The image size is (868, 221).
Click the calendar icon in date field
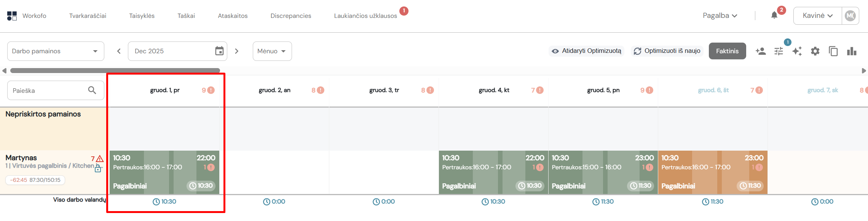[219, 51]
